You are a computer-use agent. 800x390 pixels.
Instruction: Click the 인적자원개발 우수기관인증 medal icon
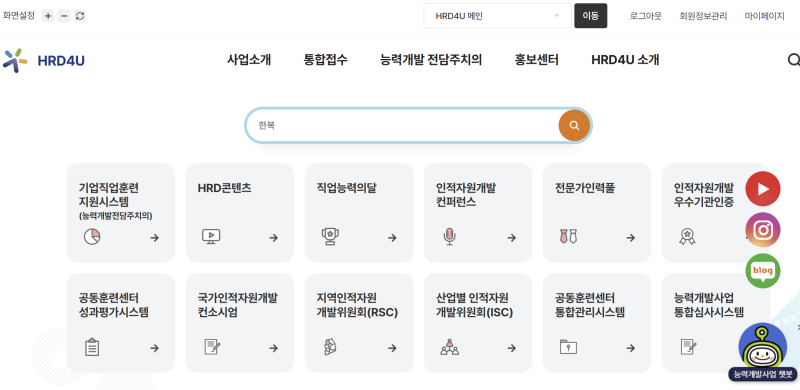[687, 236]
